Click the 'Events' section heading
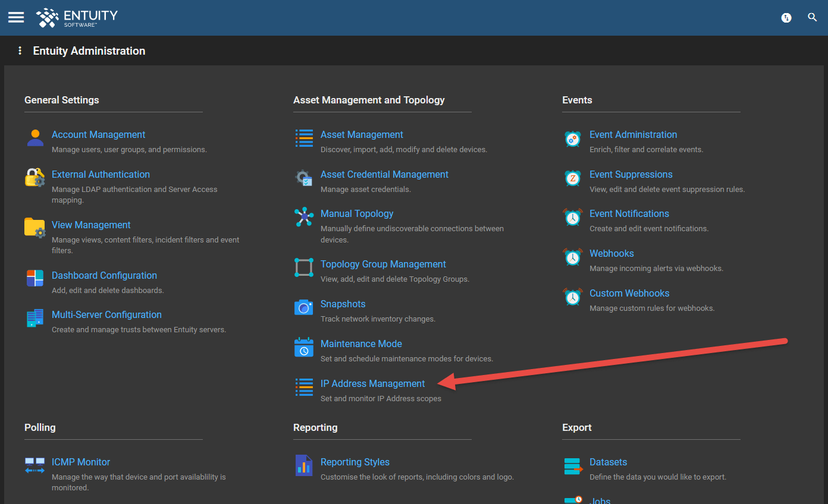The height and width of the screenshot is (504, 828). pyautogui.click(x=577, y=100)
